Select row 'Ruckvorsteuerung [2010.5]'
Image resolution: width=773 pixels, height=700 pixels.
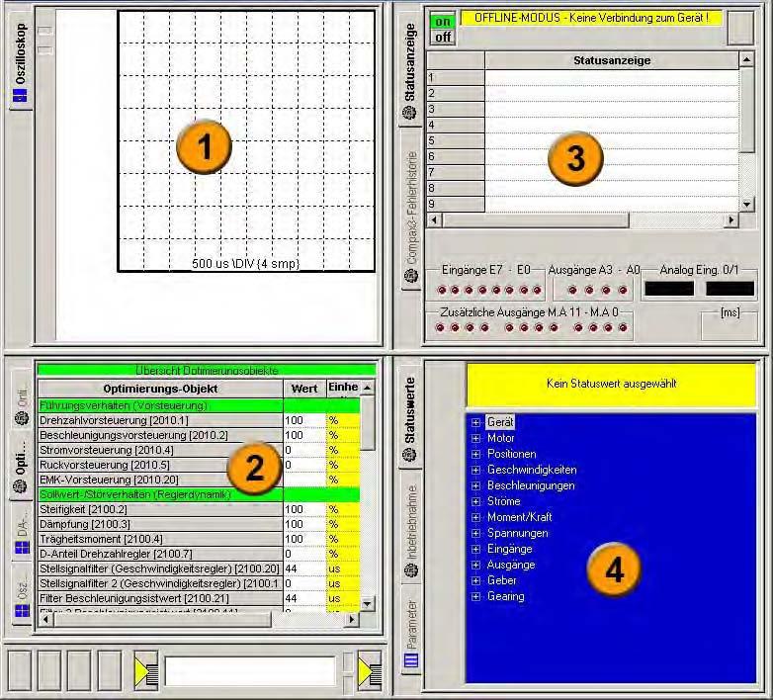click(x=160, y=465)
